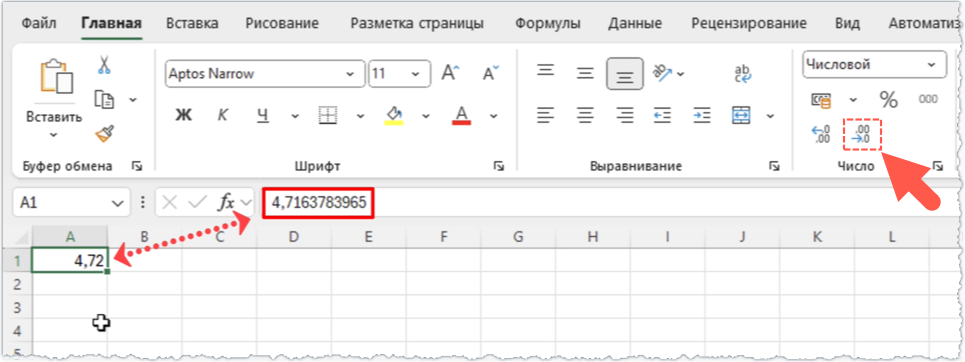Expand the Вставить paste options arrow
965x362 pixels.
(x=55, y=134)
